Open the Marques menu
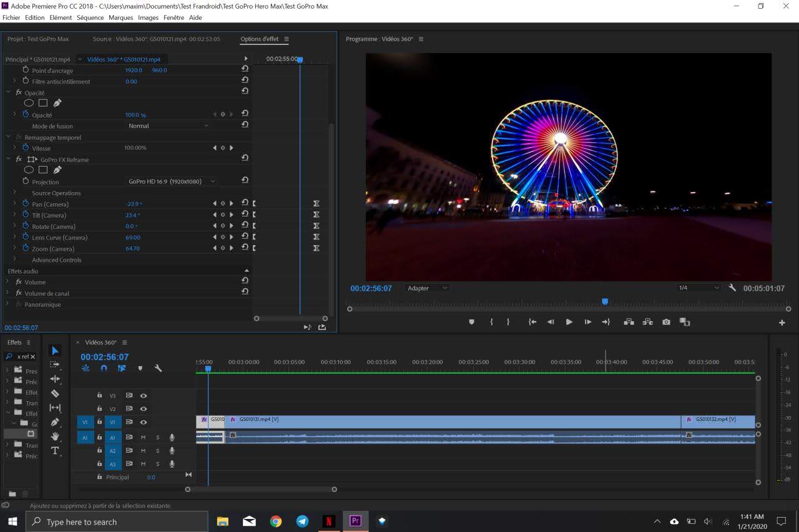 coord(121,17)
